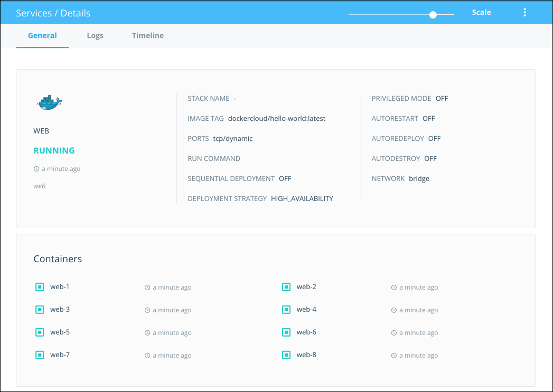Select the web-6 container name
553x392 pixels.
[x=306, y=332]
